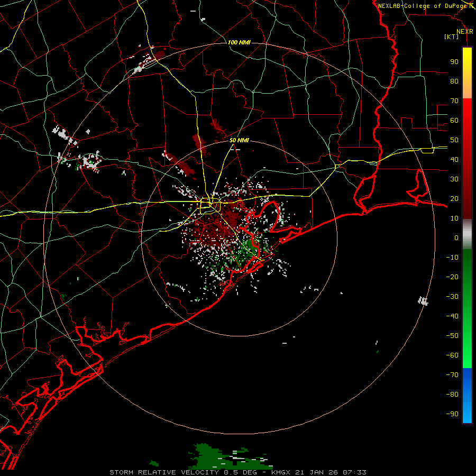Click the 40 value on the velocity scale
Screen dimensions: 476x476
click(x=454, y=159)
